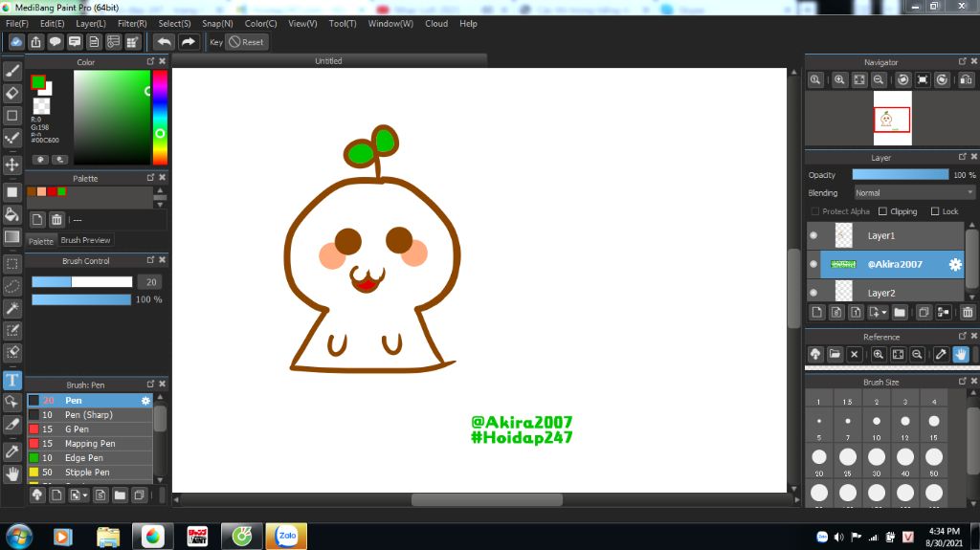Pop out the Brush Size panel
Image resolution: width=980 pixels, height=550 pixels.
963,382
